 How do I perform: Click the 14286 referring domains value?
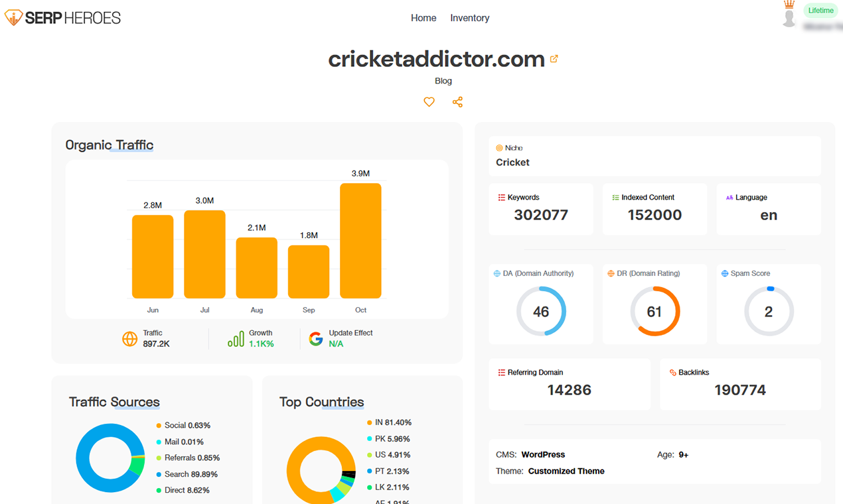coord(570,390)
